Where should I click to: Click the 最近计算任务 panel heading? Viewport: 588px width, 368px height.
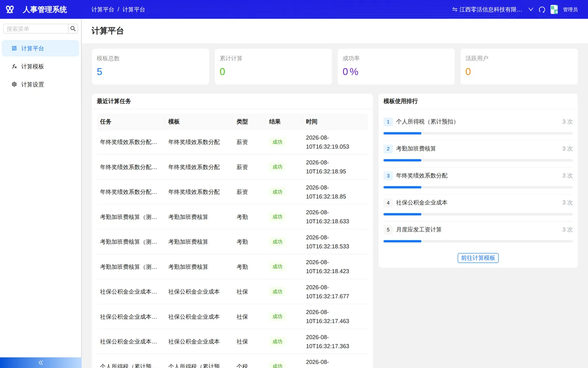pyautogui.click(x=114, y=101)
